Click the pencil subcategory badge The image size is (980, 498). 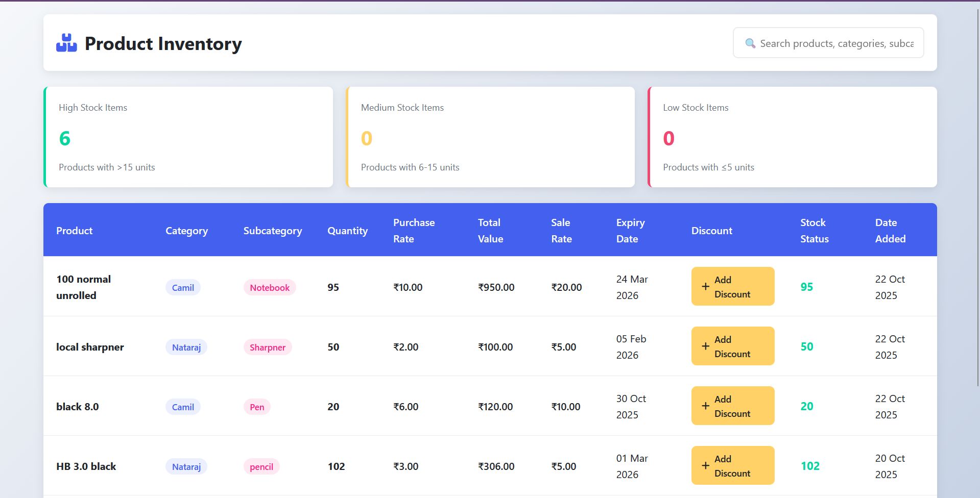tap(261, 467)
